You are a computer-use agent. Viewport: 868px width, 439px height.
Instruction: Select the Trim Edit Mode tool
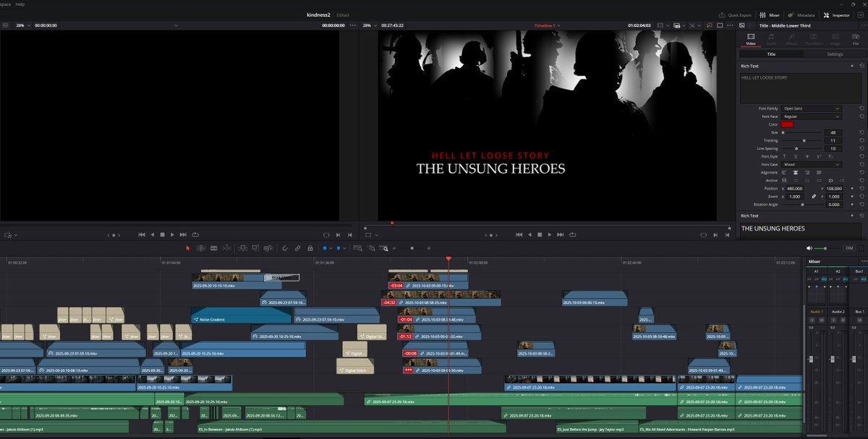[201, 248]
